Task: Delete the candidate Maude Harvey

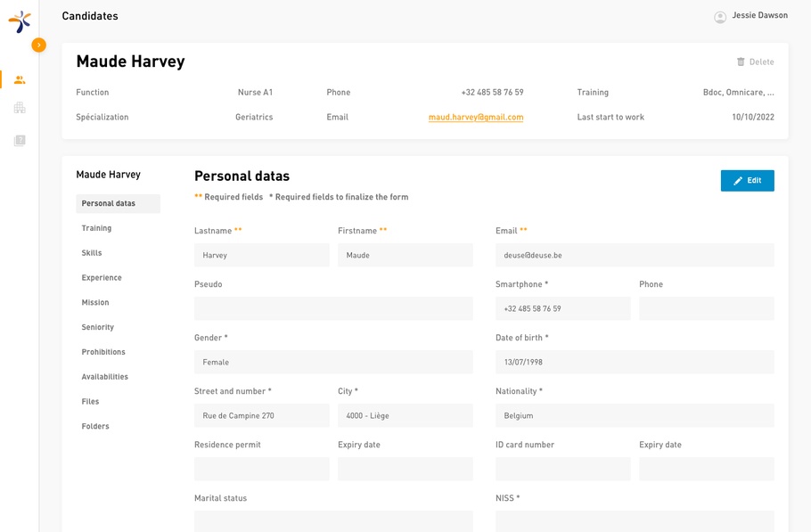Action: click(x=755, y=62)
